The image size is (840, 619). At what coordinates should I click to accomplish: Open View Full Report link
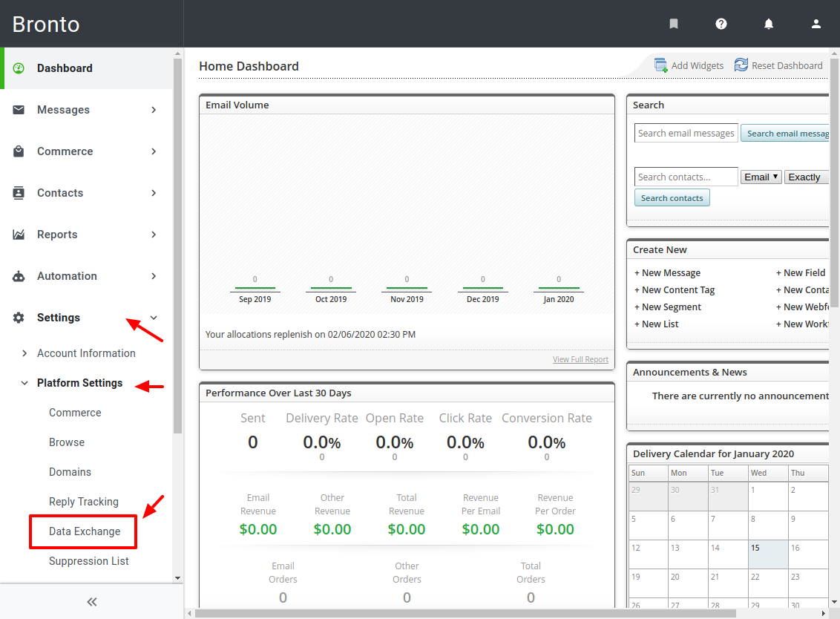coord(581,359)
